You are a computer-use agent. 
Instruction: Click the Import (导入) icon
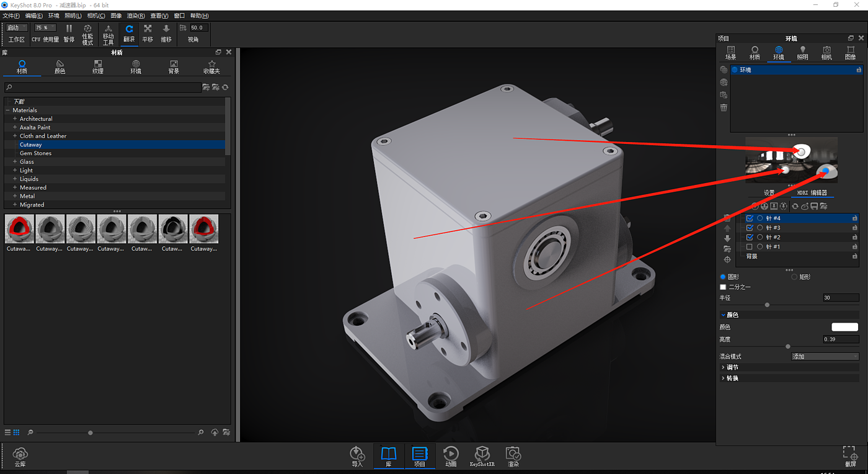(x=357, y=455)
